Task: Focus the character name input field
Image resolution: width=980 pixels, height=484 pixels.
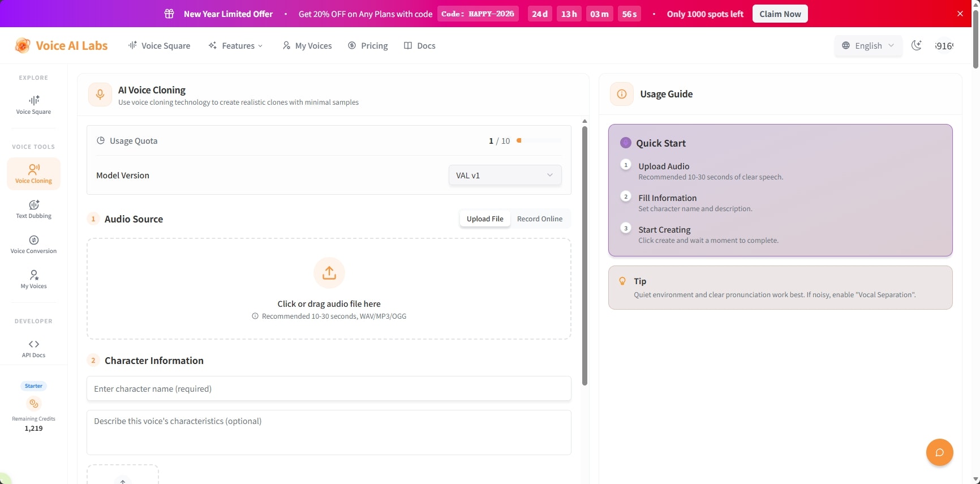Action: [x=329, y=389]
